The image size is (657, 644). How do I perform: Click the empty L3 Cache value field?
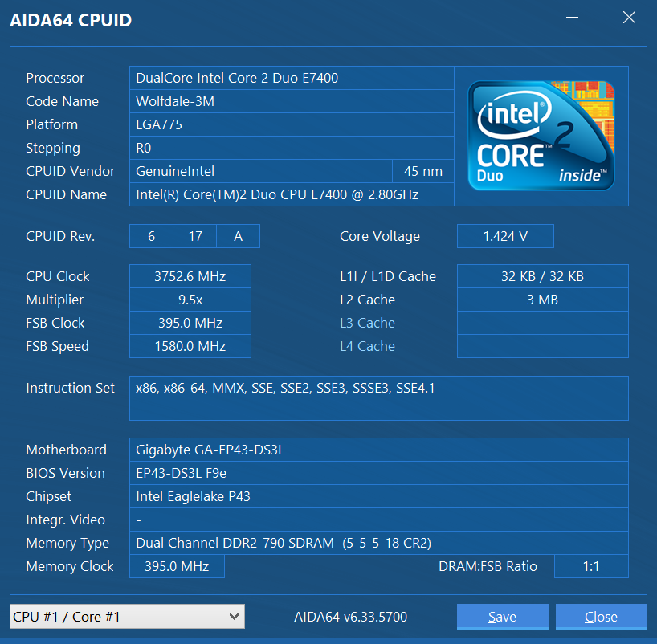(x=543, y=323)
